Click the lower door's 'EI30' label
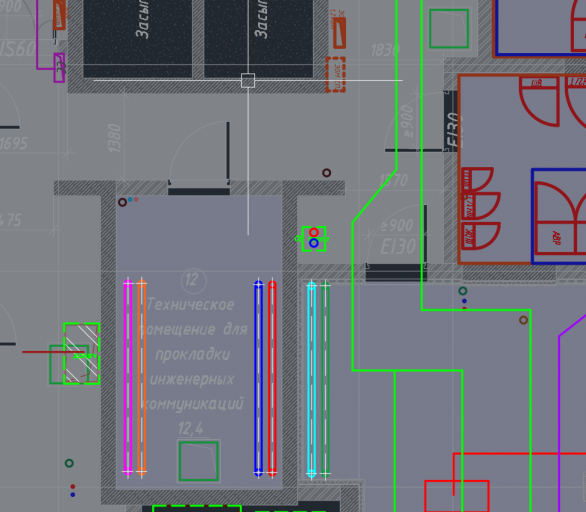Image resolution: width=586 pixels, height=512 pixels. pyautogui.click(x=398, y=247)
